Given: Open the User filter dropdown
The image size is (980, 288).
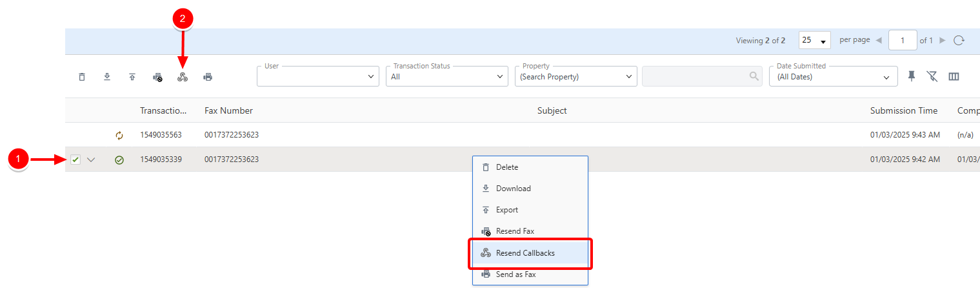Looking at the screenshot, I should coord(317,76).
